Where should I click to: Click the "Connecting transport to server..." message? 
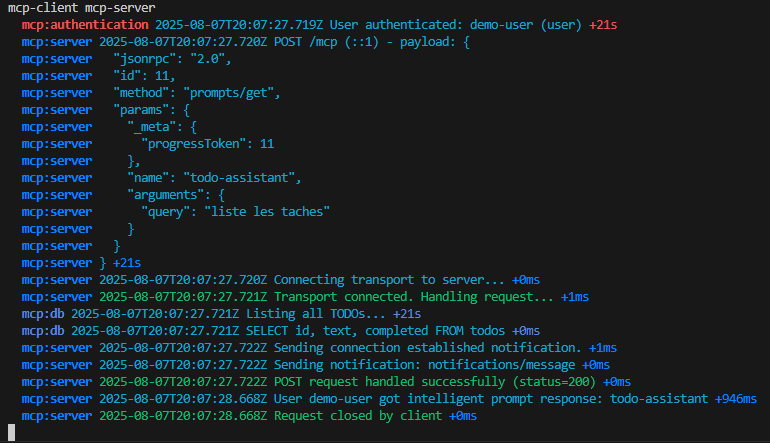[x=389, y=280]
